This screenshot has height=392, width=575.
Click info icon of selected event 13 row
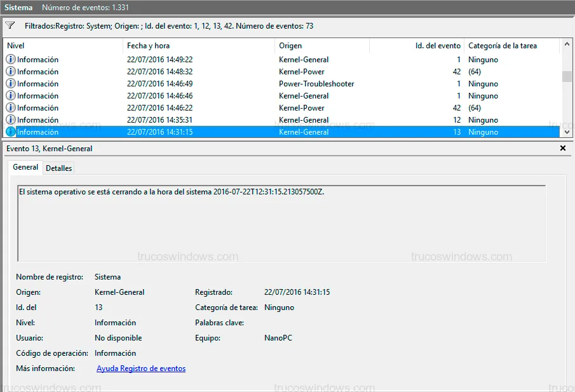tap(11, 132)
